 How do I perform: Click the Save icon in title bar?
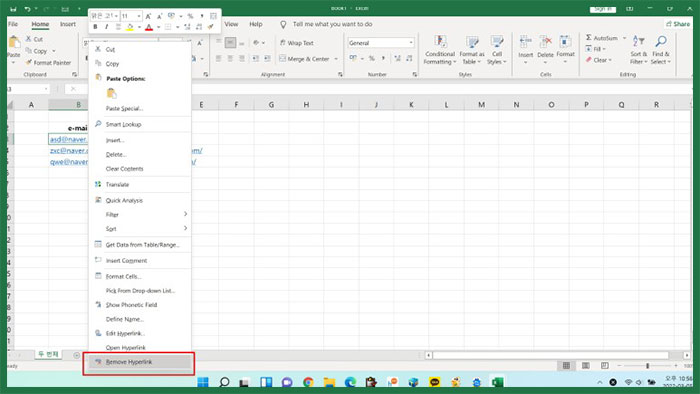point(13,9)
